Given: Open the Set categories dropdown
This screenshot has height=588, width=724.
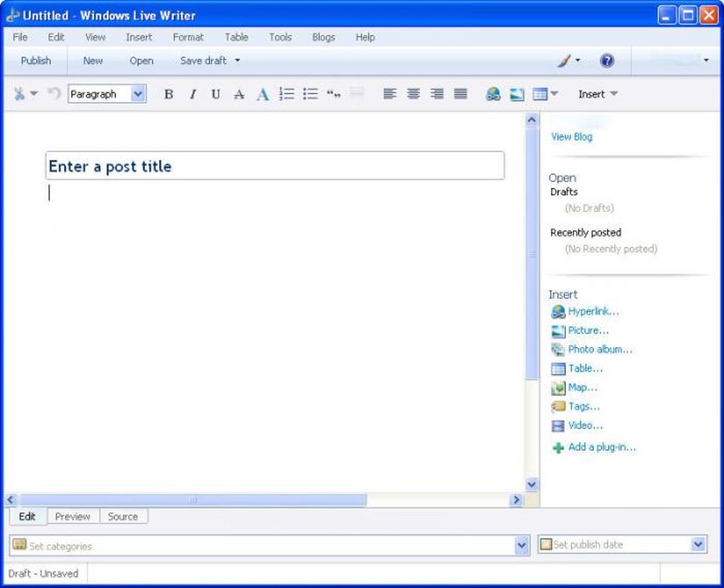Looking at the screenshot, I should 521,545.
